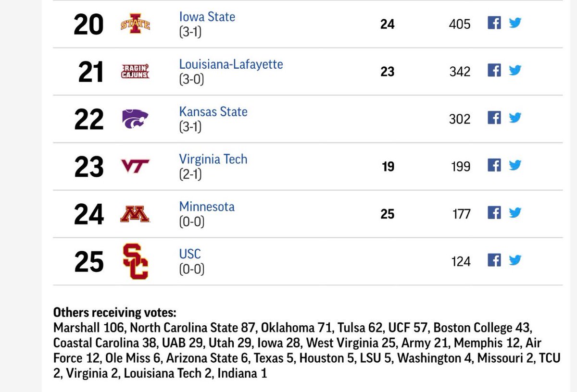The height and width of the screenshot is (392, 577).
Task: Click the Minnesota M logo
Action: (x=135, y=214)
